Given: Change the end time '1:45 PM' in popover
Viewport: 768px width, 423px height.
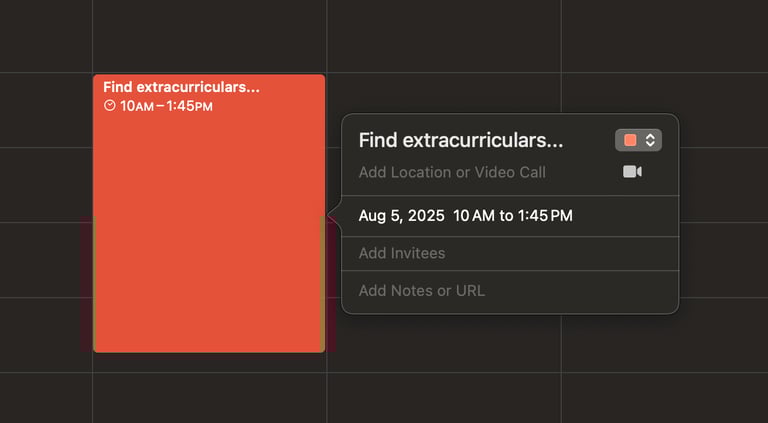Looking at the screenshot, I should coord(545,216).
